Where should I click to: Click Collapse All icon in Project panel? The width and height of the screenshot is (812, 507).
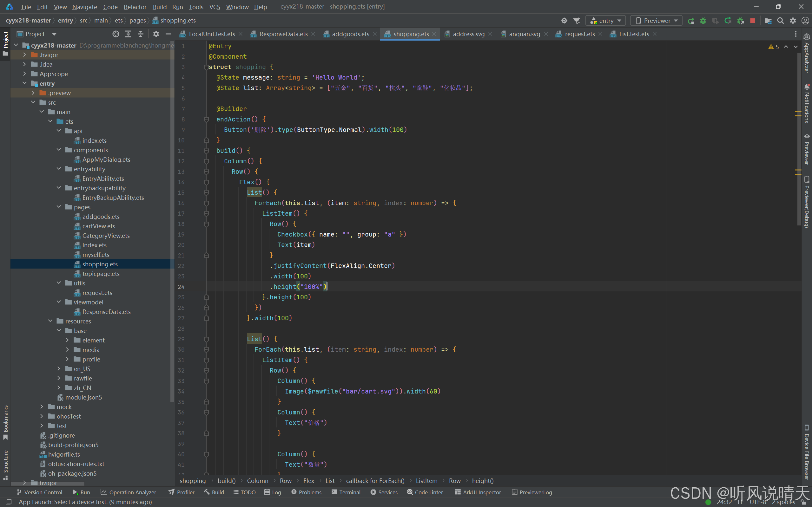pyautogui.click(x=141, y=34)
